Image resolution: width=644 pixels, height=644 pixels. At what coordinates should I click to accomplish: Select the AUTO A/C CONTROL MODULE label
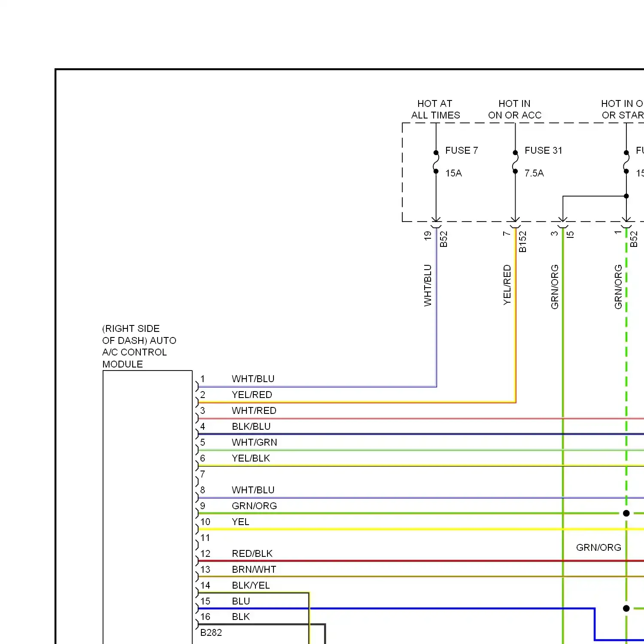pyautogui.click(x=139, y=346)
